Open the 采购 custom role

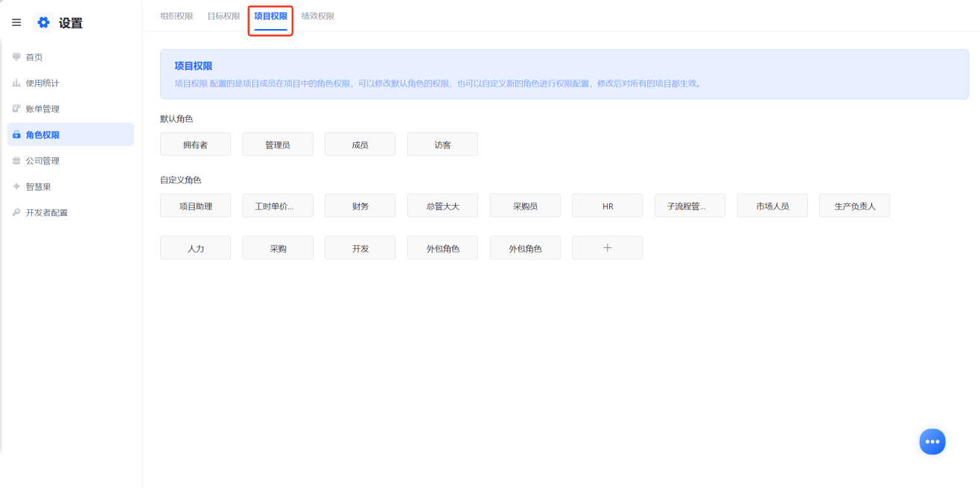[278, 248]
